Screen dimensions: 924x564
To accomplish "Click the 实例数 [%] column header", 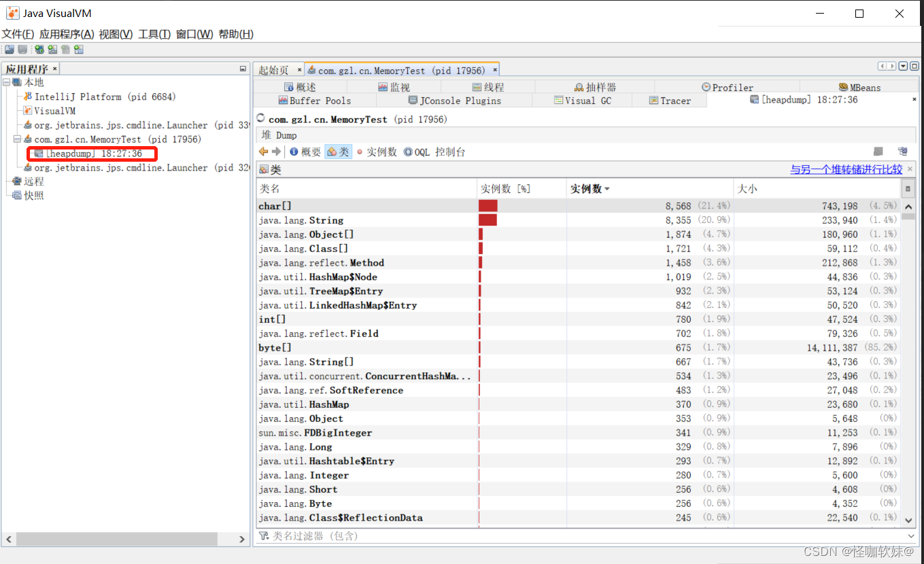I will coord(521,188).
